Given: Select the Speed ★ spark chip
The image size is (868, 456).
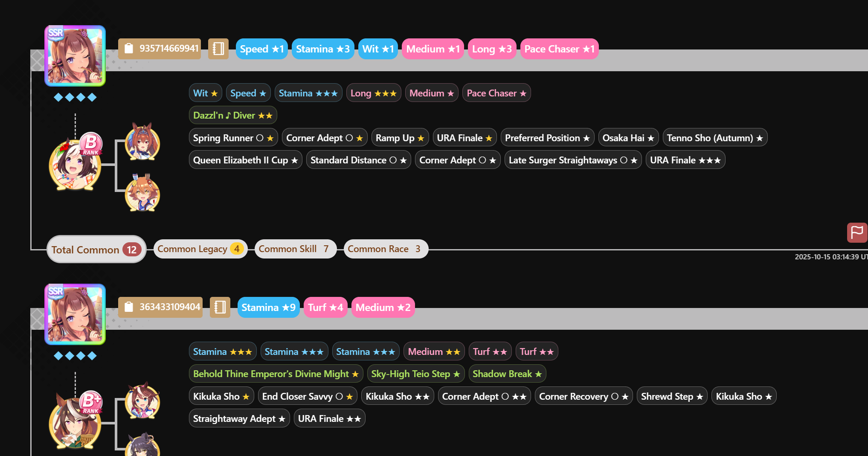Looking at the screenshot, I should click(248, 93).
